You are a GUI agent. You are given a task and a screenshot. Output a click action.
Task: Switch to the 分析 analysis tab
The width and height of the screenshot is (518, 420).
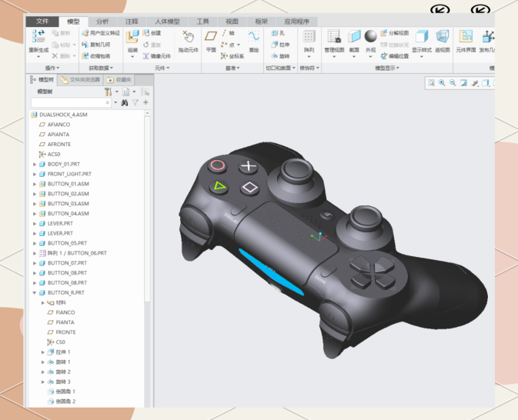pos(102,22)
